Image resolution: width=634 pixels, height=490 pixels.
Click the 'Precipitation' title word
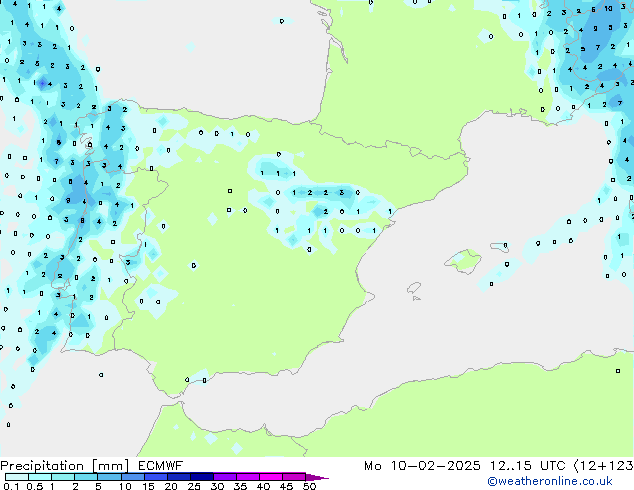[x=42, y=466]
